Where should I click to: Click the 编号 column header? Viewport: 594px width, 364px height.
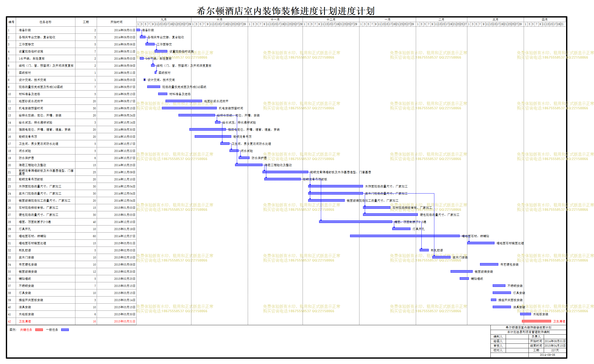(x=11, y=22)
